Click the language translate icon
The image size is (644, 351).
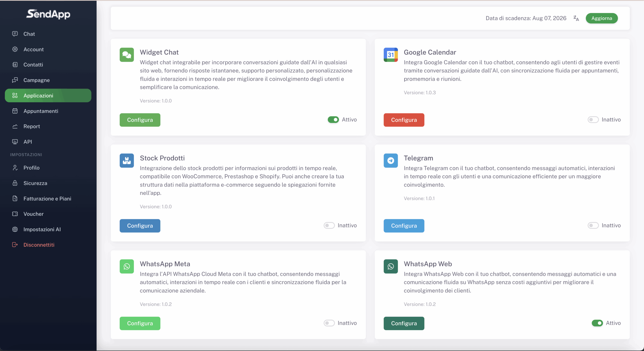[x=576, y=18]
